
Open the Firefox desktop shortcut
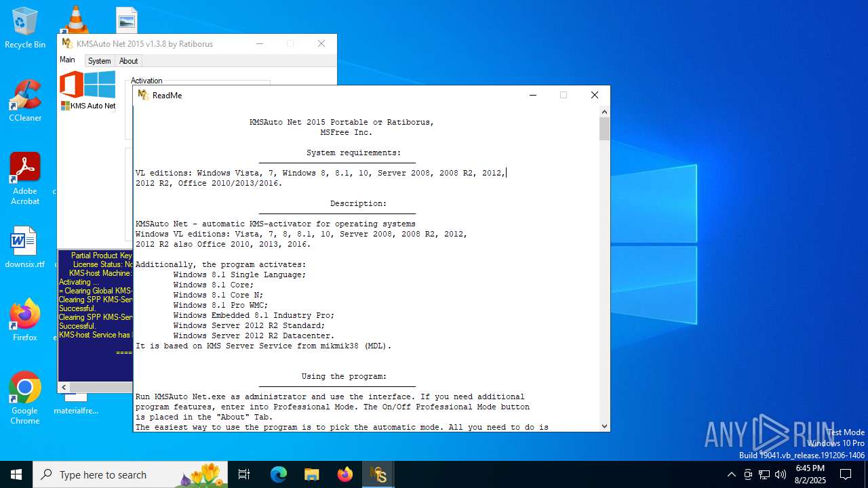click(x=25, y=319)
